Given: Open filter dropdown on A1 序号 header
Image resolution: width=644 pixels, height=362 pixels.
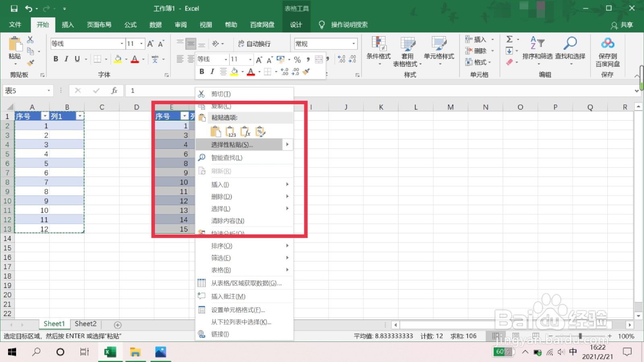Looking at the screenshot, I should 45,116.
